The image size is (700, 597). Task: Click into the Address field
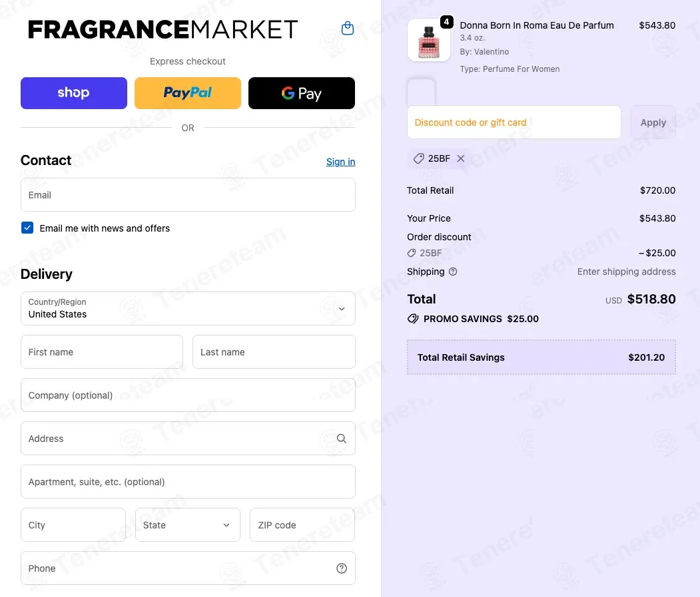point(188,439)
